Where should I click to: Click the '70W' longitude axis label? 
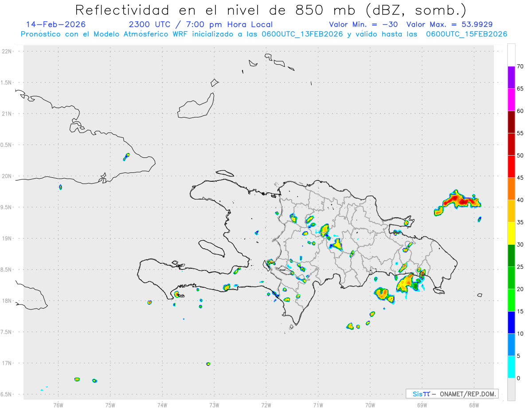pyautogui.click(x=370, y=405)
